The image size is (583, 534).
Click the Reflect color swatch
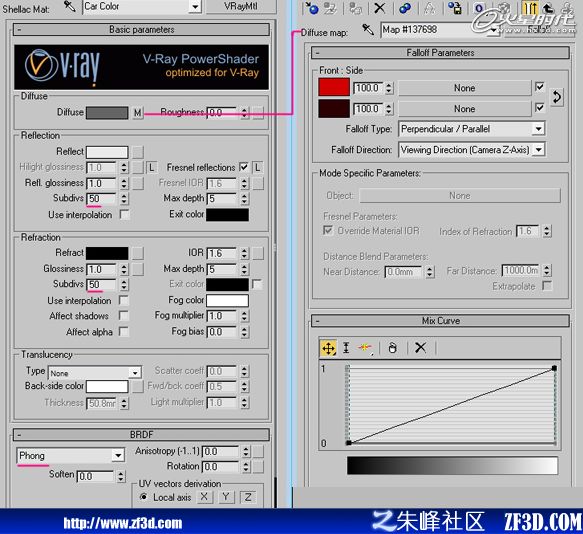click(x=107, y=152)
